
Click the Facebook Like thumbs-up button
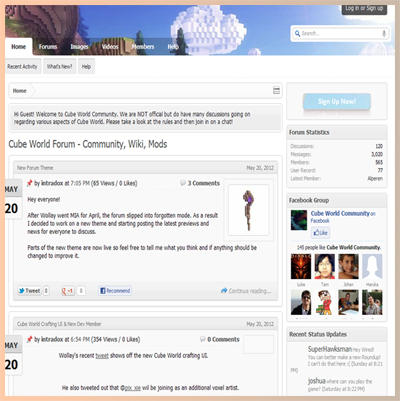click(320, 233)
